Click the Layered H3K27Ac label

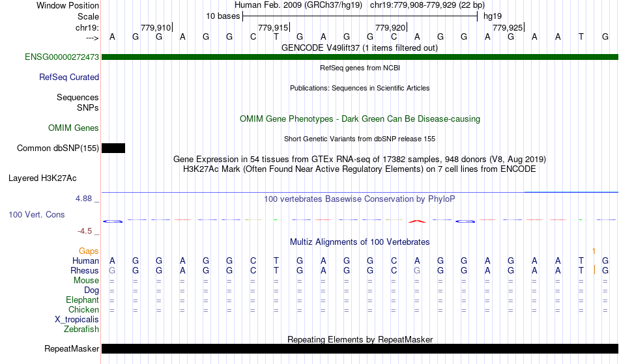pyautogui.click(x=42, y=178)
